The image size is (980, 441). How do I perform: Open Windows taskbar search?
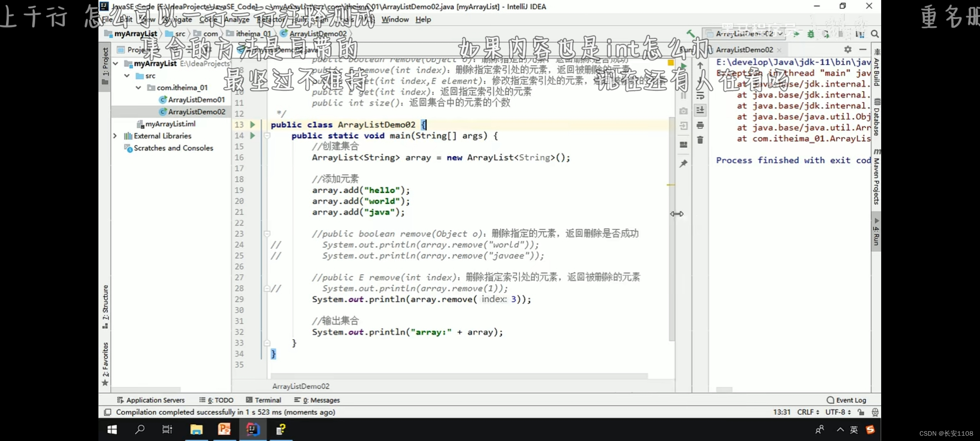point(140,430)
